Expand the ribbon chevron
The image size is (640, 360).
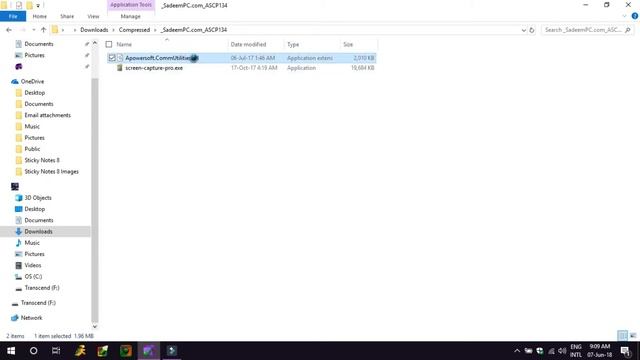coord(624,16)
